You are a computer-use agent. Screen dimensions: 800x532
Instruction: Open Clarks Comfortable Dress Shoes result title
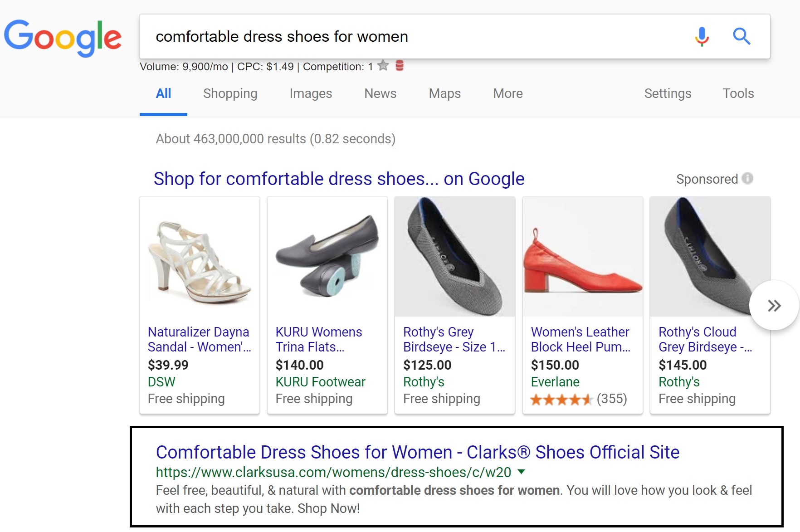(x=418, y=452)
